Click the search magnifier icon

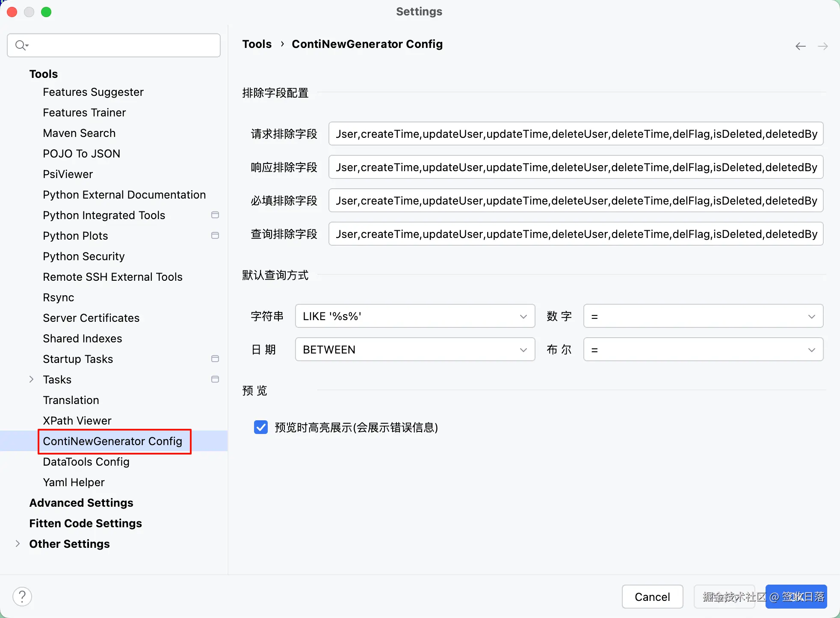[21, 45]
